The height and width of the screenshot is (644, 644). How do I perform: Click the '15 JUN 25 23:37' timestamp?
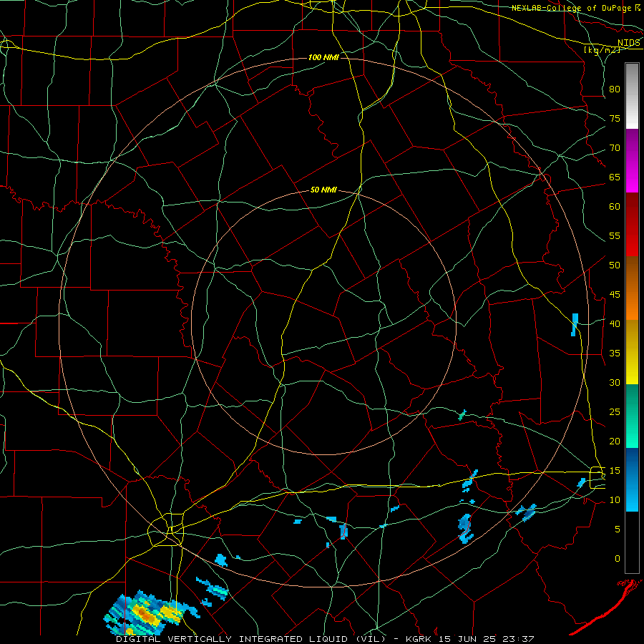(487, 639)
